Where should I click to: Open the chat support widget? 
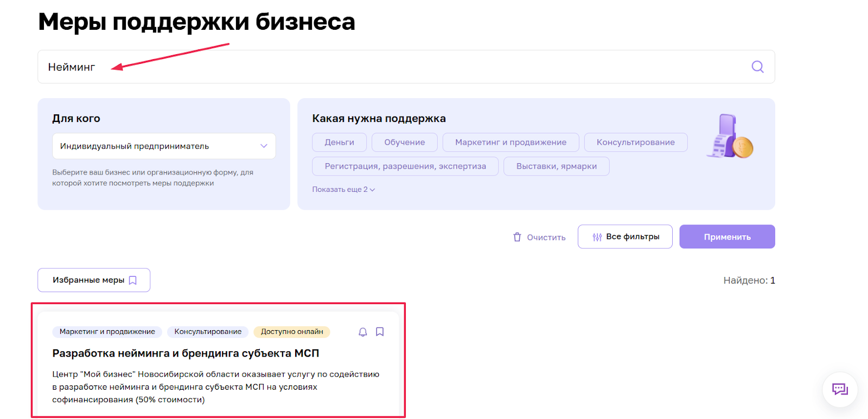(x=840, y=389)
